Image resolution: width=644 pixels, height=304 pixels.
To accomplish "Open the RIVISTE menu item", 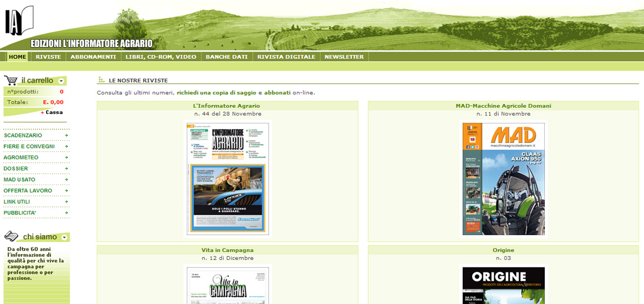I will pyautogui.click(x=48, y=57).
